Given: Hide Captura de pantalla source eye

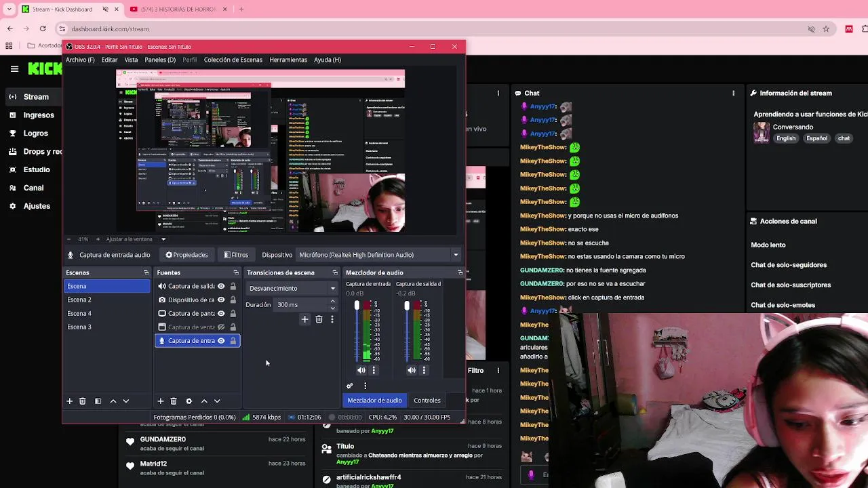Looking at the screenshot, I should click(221, 313).
